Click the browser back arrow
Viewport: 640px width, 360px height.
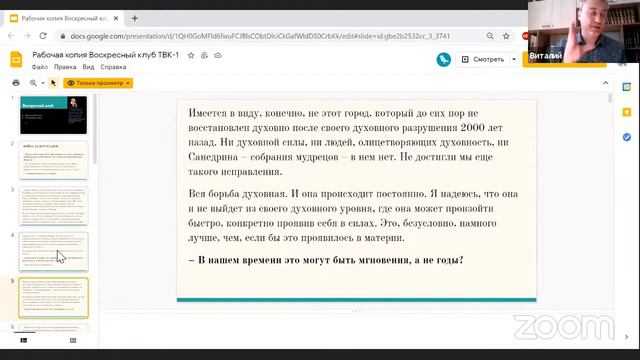(11, 36)
